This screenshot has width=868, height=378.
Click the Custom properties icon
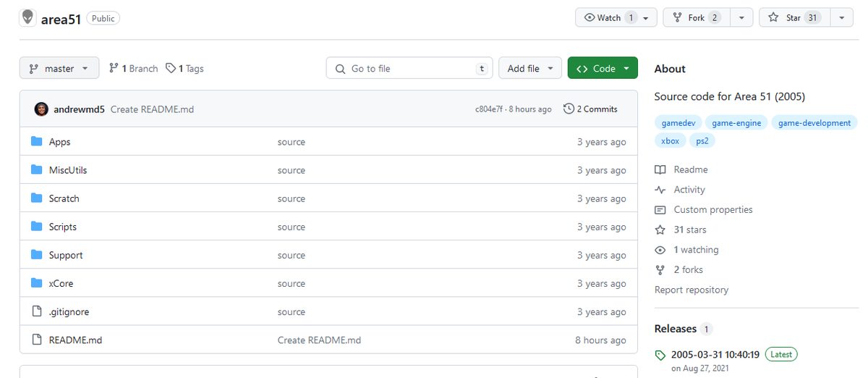660,210
